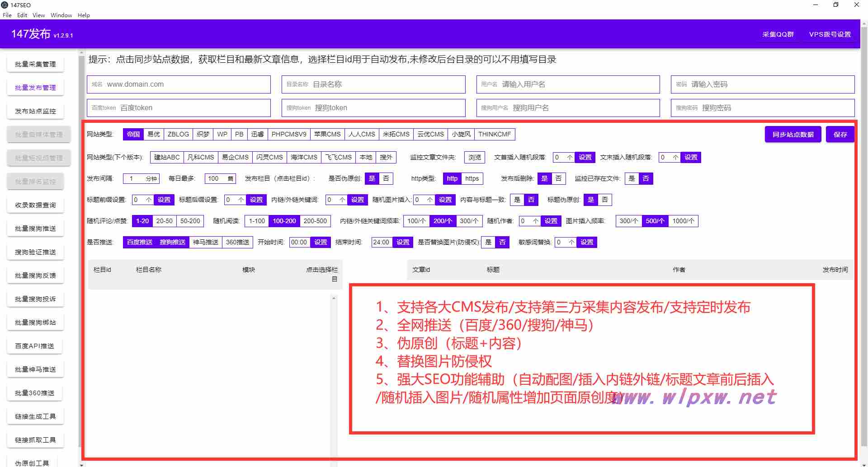Select 300/个 keyword frequency
Image resolution: width=868 pixels, height=467 pixels.
point(469,221)
